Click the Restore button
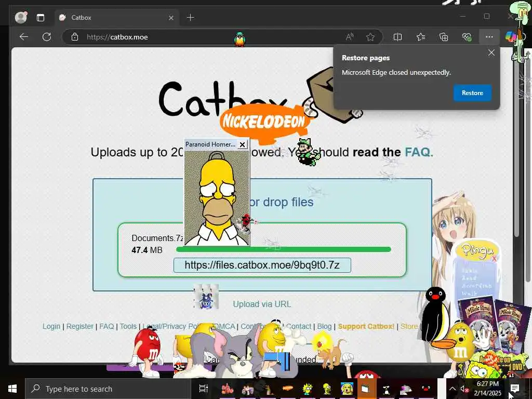Viewport: 532px width, 399px height. (472, 92)
